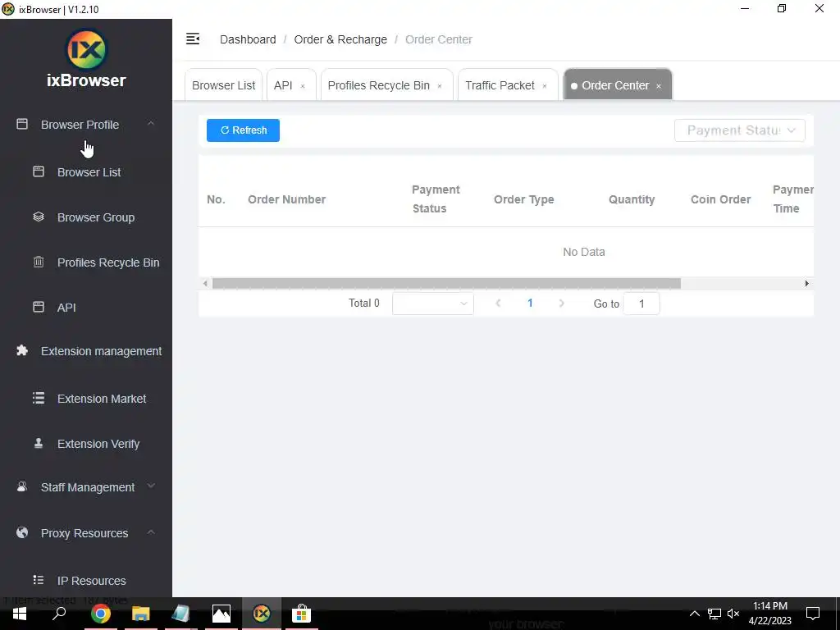Focus the Go to page input field
Screen dimensions: 840x630
(641, 304)
